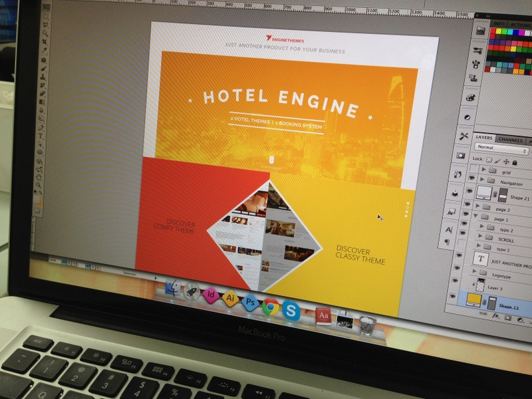Collapse the page 1 group
This screenshot has height=399, width=532.
[x=475, y=215]
